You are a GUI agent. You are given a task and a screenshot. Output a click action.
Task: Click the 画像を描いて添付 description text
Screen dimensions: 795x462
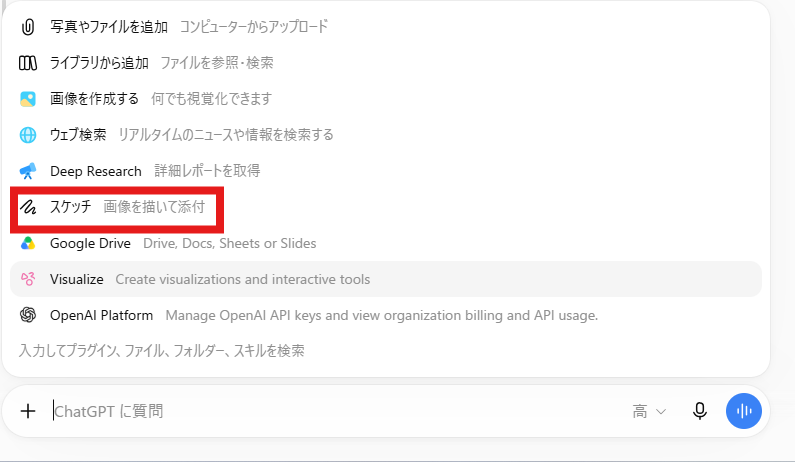coord(154,207)
